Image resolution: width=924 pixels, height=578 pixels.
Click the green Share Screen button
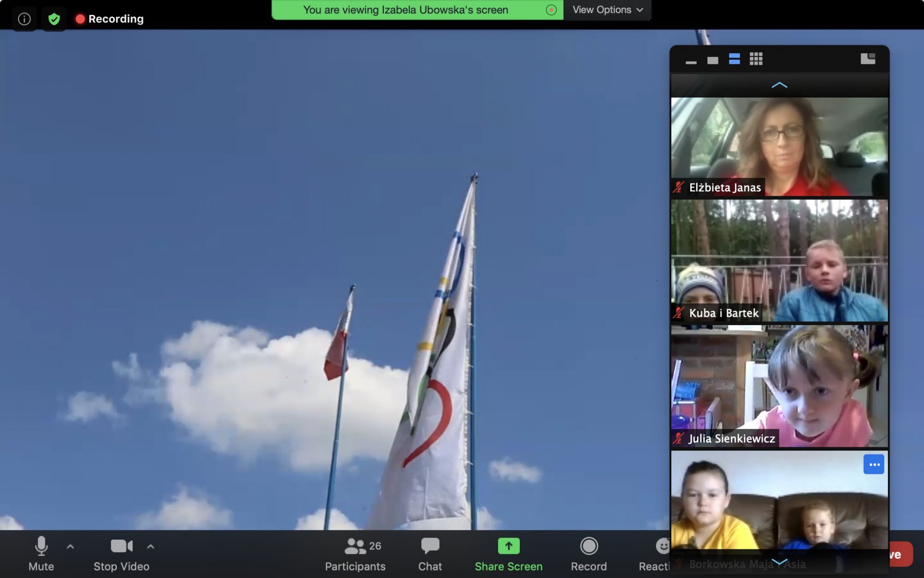[x=508, y=554]
